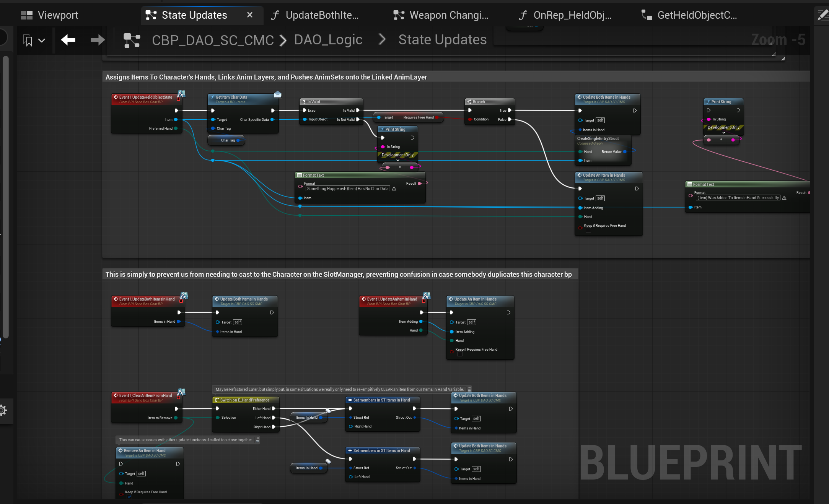Open the bookmarks dropdown chevron

42,41
